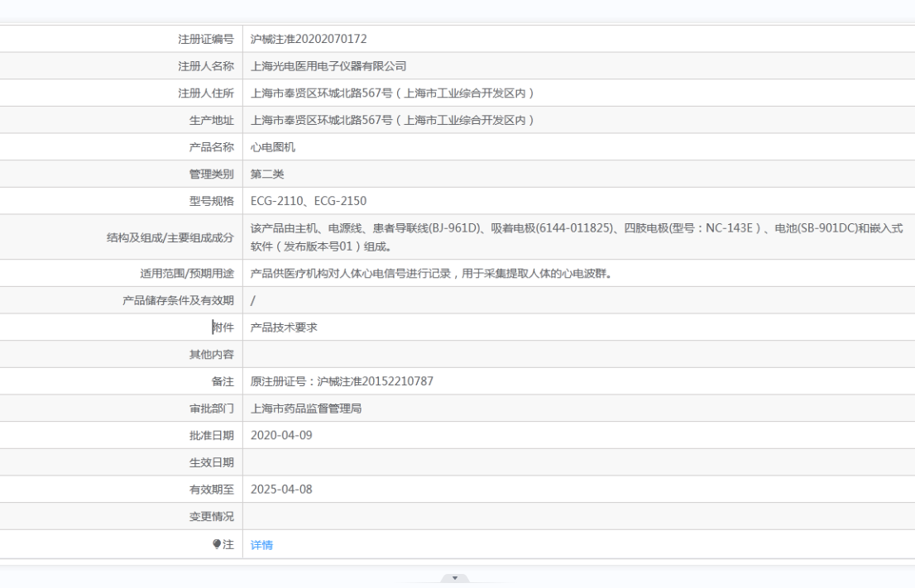This screenshot has width=915, height=588.
Task: Click the 变更情况 label
Action: point(211,516)
